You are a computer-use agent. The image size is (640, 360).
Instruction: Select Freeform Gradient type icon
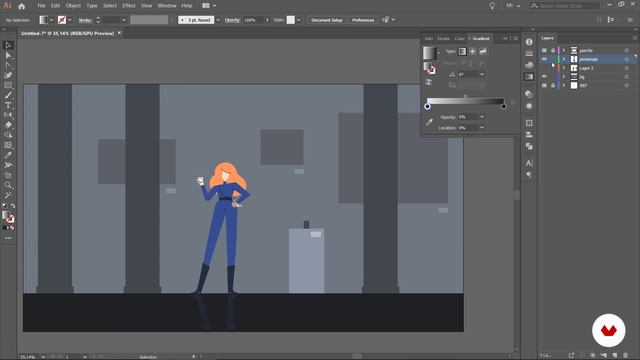(x=483, y=51)
